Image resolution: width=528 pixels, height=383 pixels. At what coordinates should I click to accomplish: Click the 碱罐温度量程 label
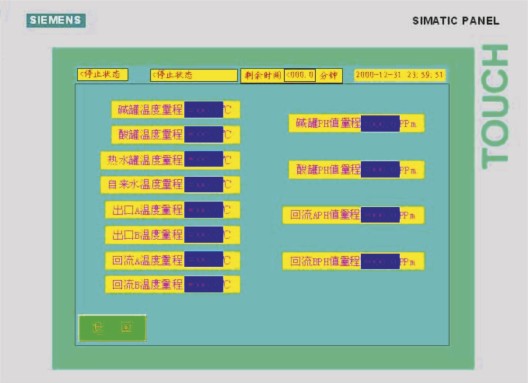[150, 109]
